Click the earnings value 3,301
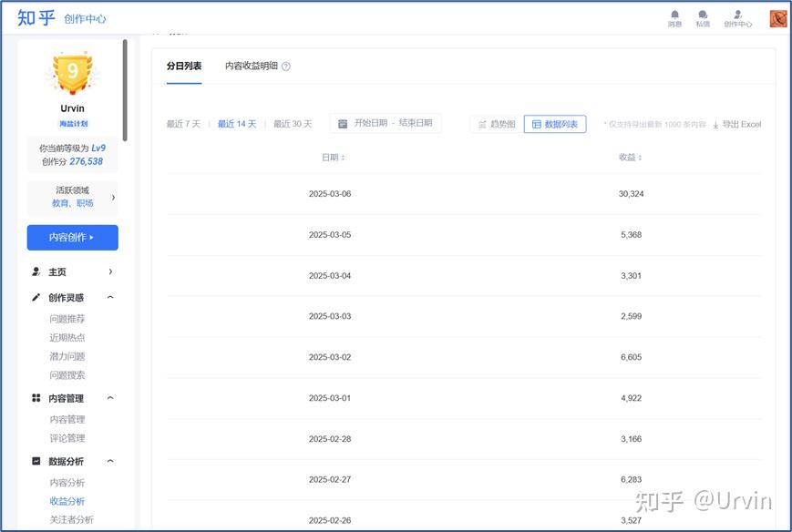 pos(632,276)
